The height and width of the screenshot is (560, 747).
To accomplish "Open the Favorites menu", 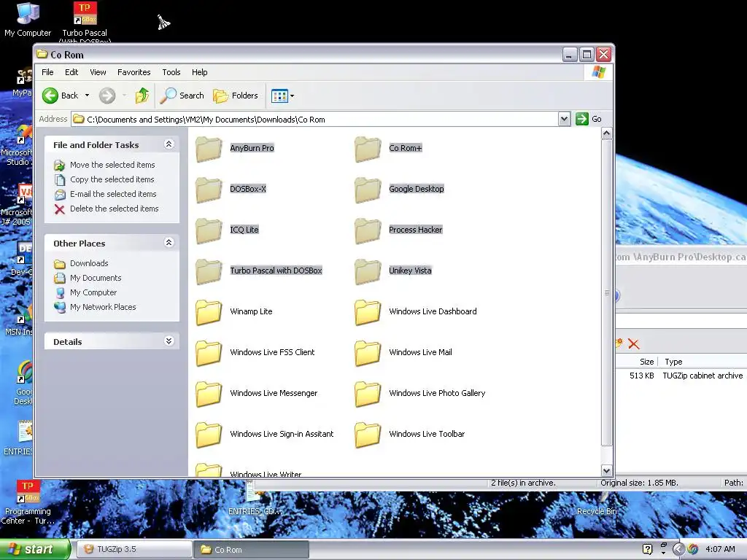I will 134,72.
